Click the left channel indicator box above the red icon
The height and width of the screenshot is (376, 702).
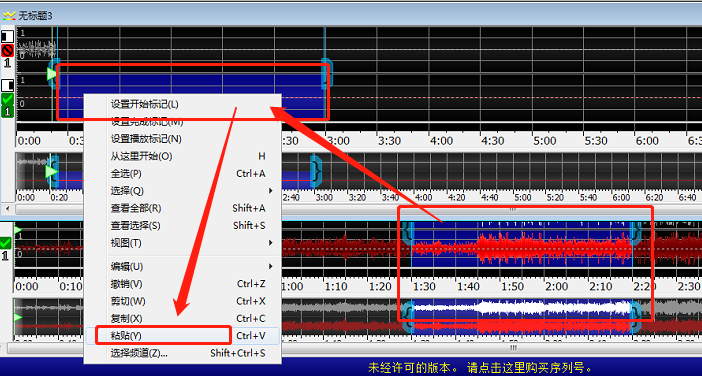coord(8,36)
